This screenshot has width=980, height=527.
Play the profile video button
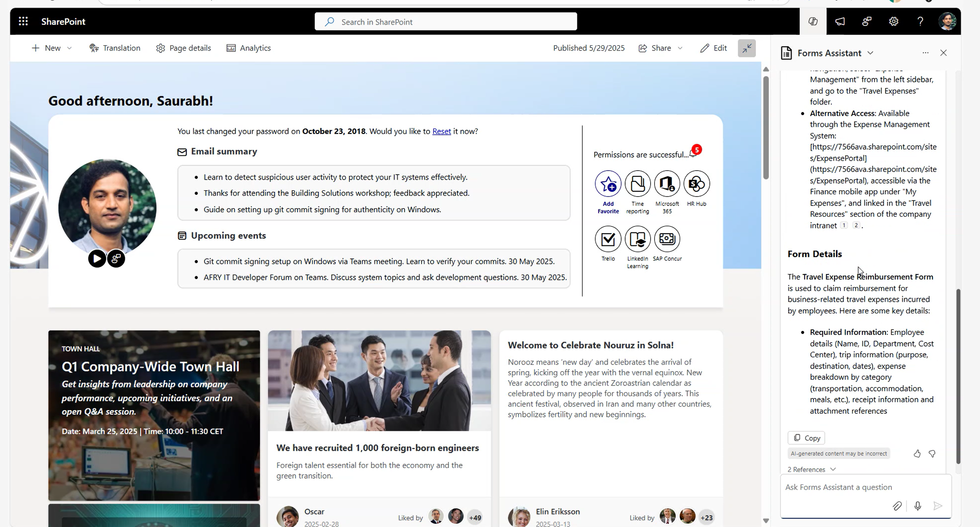pos(97,258)
